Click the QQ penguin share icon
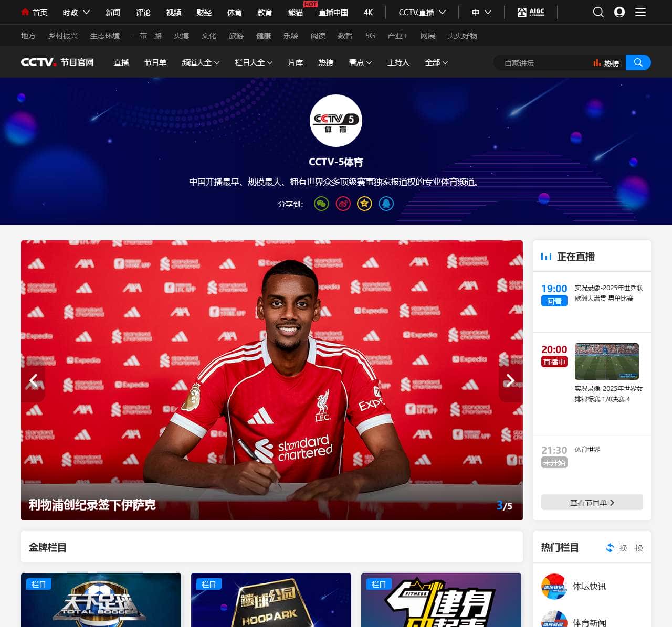The width and height of the screenshot is (672, 627). click(x=386, y=204)
